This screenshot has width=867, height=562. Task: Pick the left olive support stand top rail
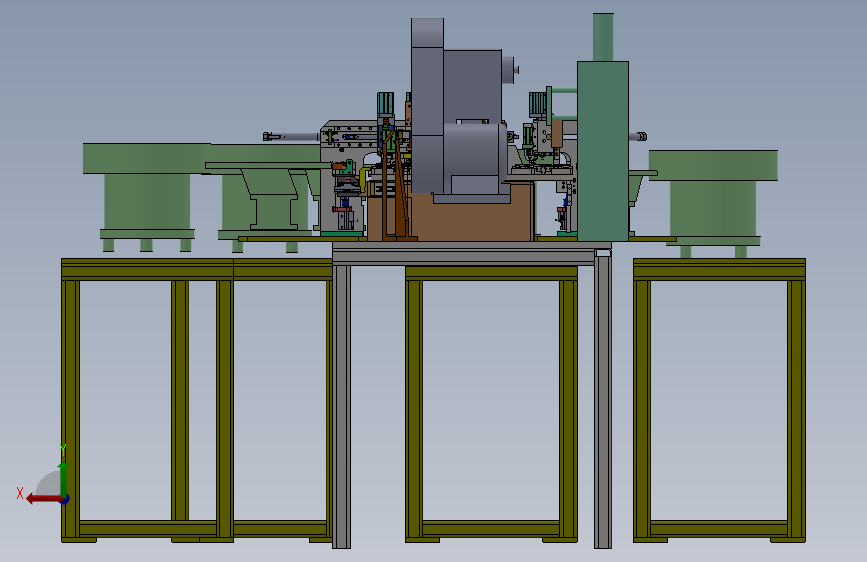tap(197, 269)
